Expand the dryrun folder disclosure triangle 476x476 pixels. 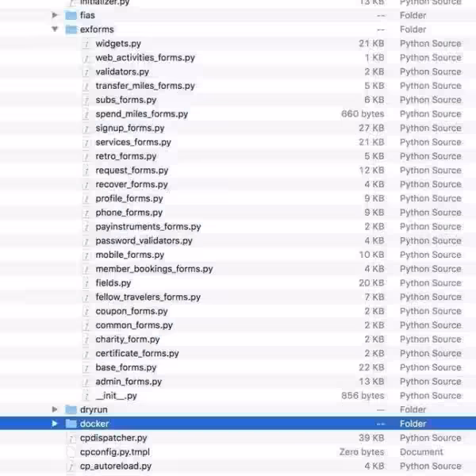coord(55,409)
